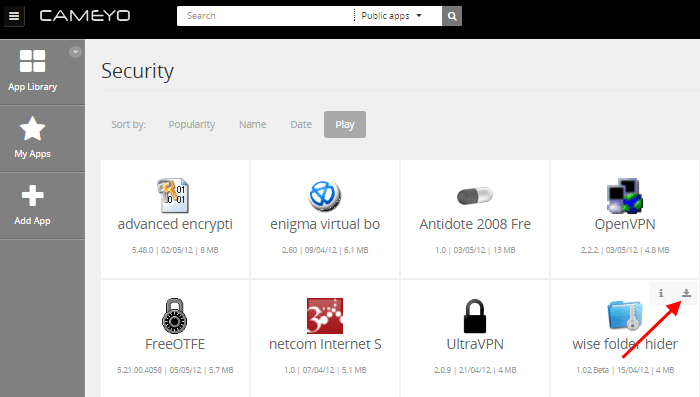This screenshot has height=397, width=700.
Task: Click 'advanced encrypti' app title
Action: tap(175, 224)
